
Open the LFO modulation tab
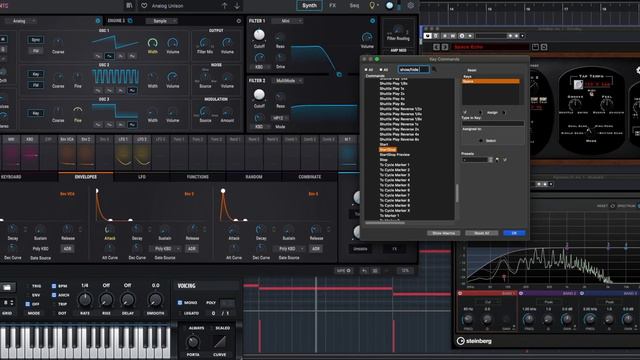142,177
